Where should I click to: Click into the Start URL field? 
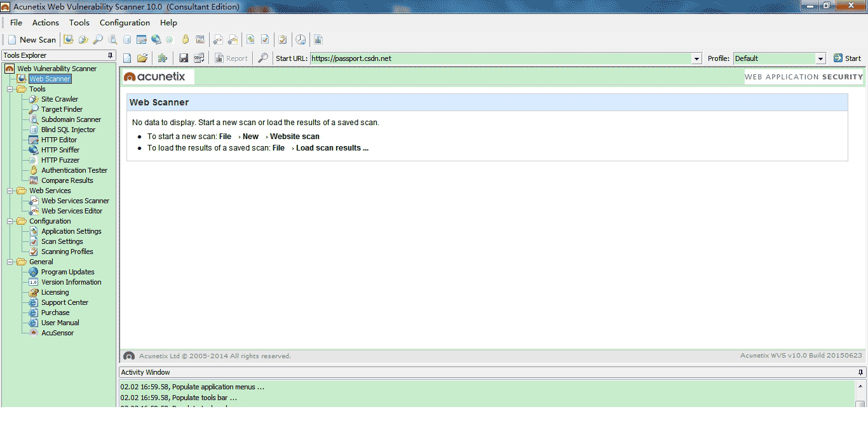click(501, 58)
